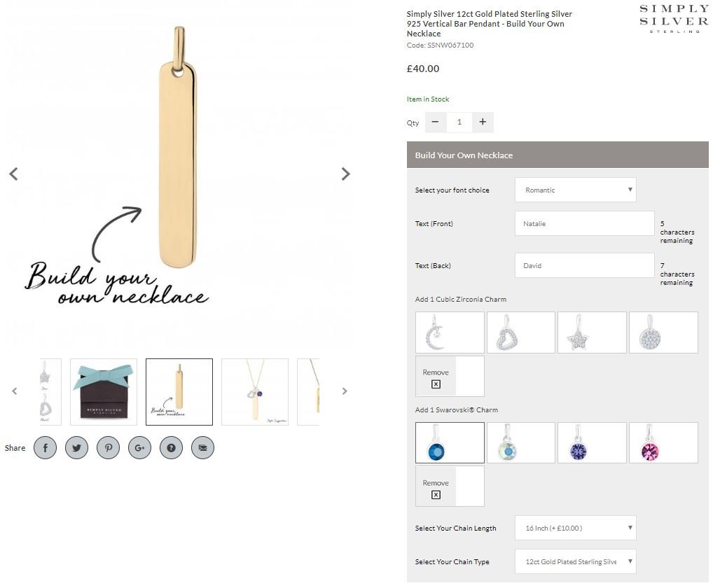The height and width of the screenshot is (588, 713).
Task: Click the Simply Silver Sterling logo
Action: click(x=674, y=19)
